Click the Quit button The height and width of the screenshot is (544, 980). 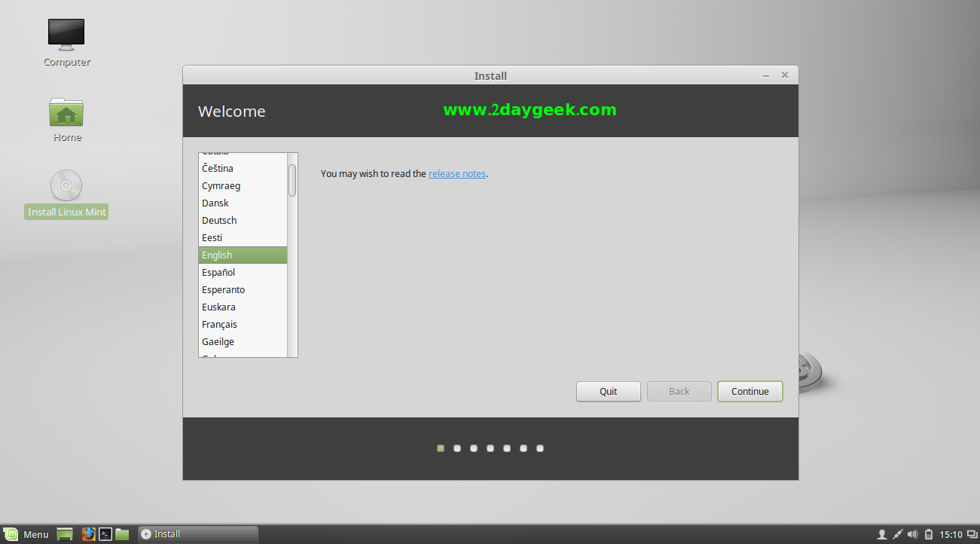click(609, 391)
